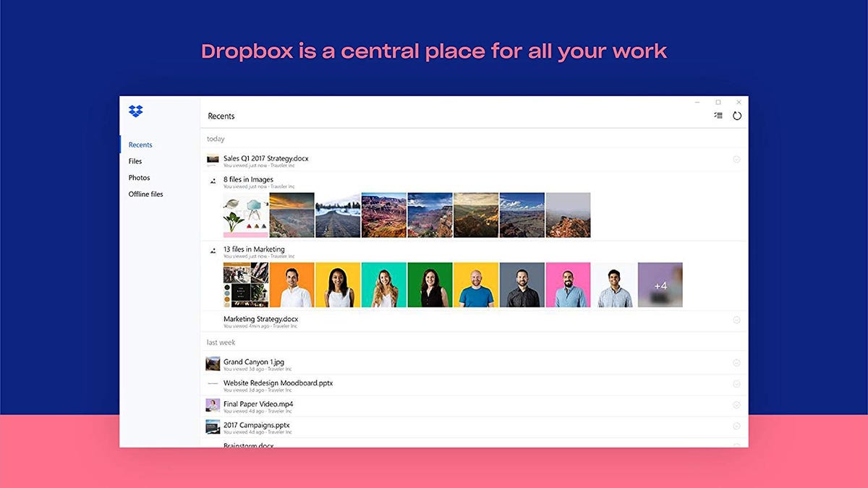The image size is (868, 488).
Task: Open the portrait with teal background
Action: coord(384,285)
